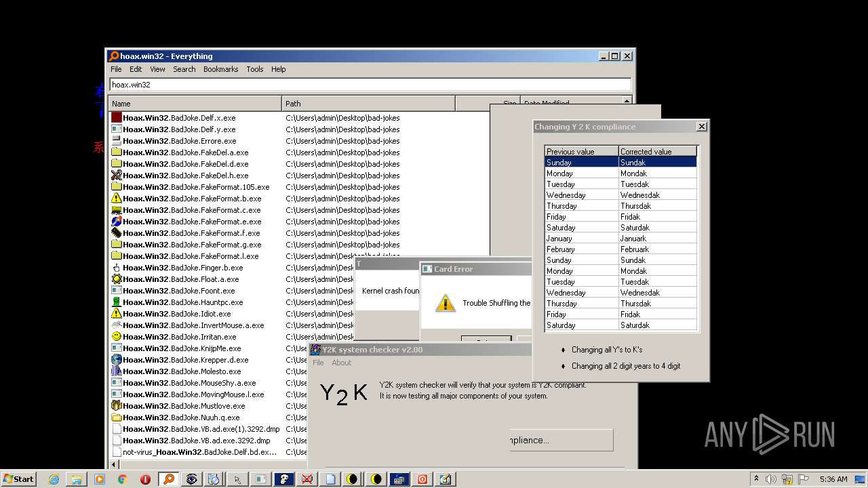
Task: Click the Previous value column header
Action: (x=581, y=151)
